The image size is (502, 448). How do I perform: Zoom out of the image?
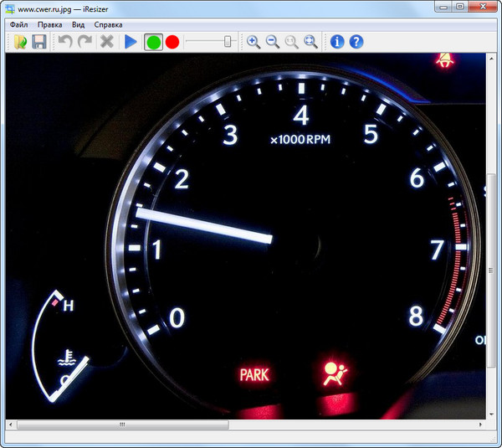[x=273, y=42]
